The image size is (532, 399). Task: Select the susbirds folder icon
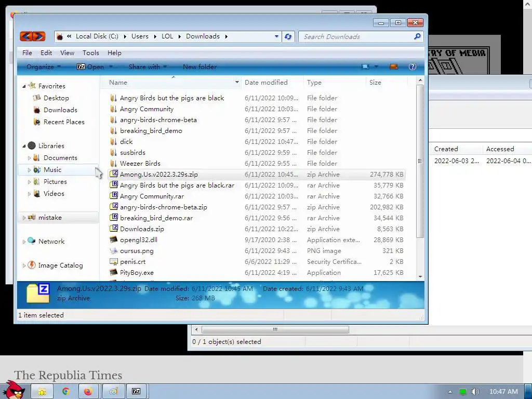(113, 153)
